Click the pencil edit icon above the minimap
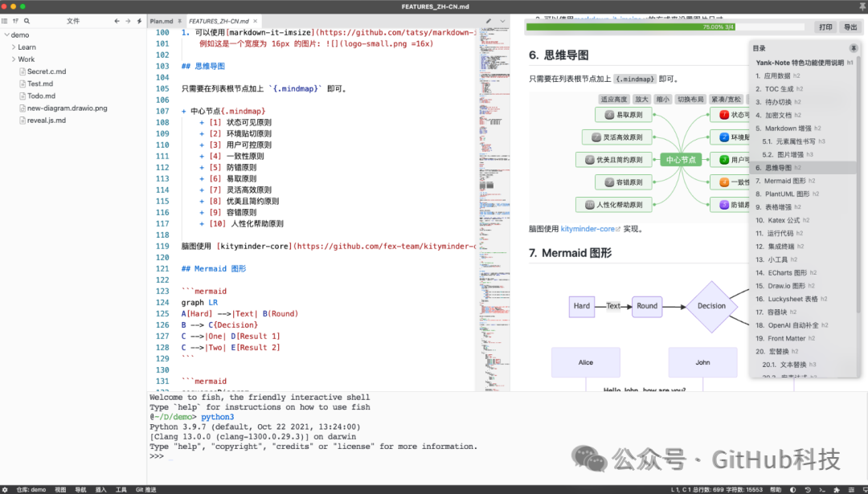 tap(489, 21)
